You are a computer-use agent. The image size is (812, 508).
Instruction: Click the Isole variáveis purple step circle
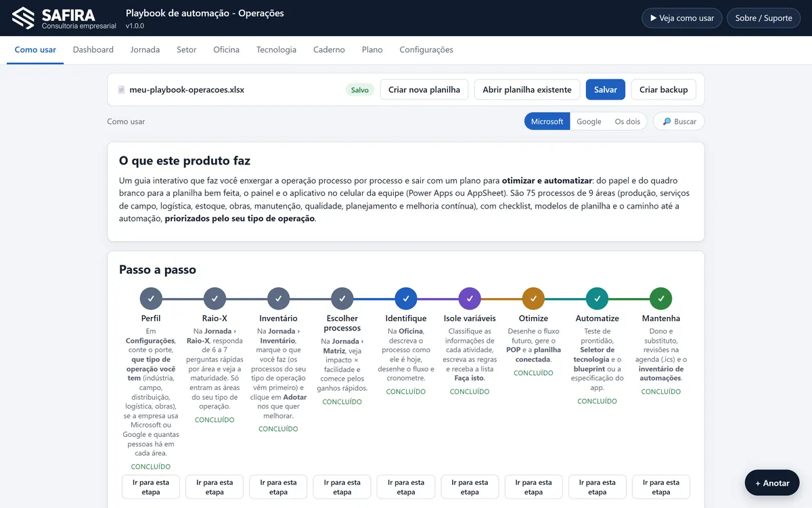click(470, 298)
